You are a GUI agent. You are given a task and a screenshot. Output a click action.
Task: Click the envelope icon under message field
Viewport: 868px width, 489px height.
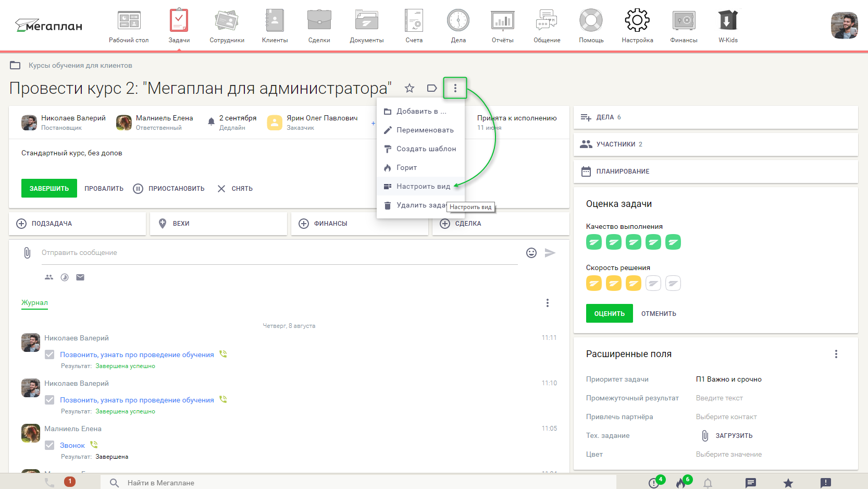pos(80,277)
